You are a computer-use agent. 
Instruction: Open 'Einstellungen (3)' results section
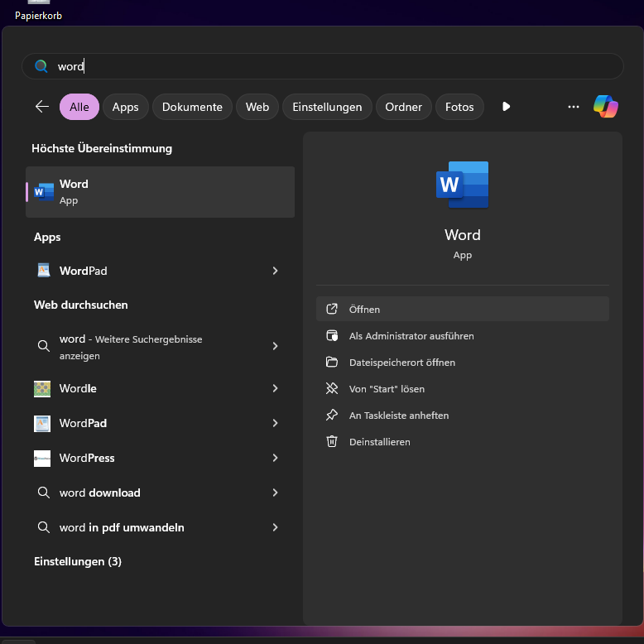pyautogui.click(x=78, y=561)
